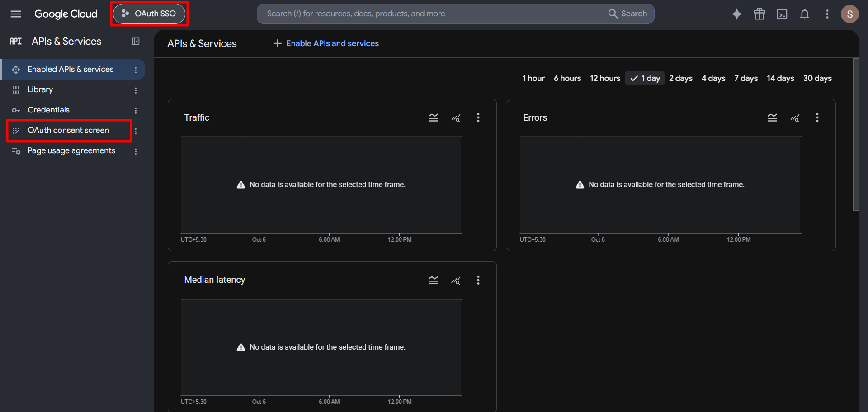The width and height of the screenshot is (868, 412).
Task: Explore data for Traffic chart
Action: (x=456, y=118)
